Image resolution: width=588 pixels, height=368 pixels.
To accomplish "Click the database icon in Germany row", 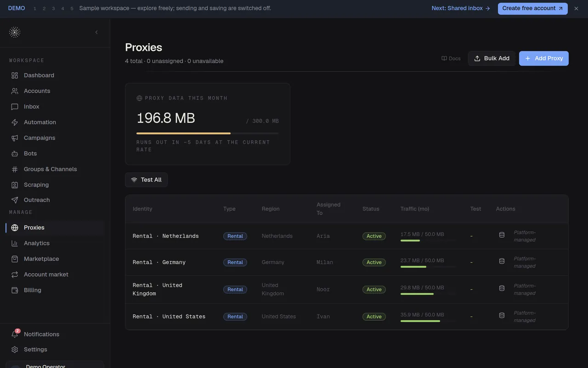I will tap(502, 261).
